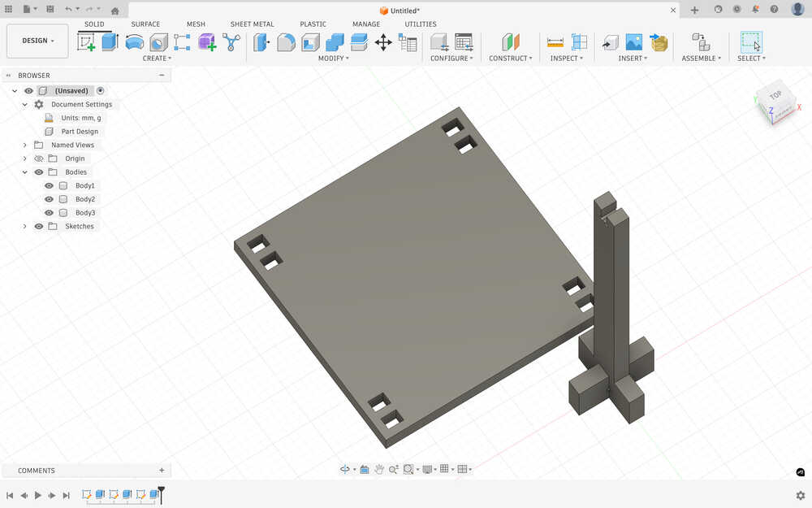
Task: Switch to the UTILITIES tab
Action: pos(421,24)
